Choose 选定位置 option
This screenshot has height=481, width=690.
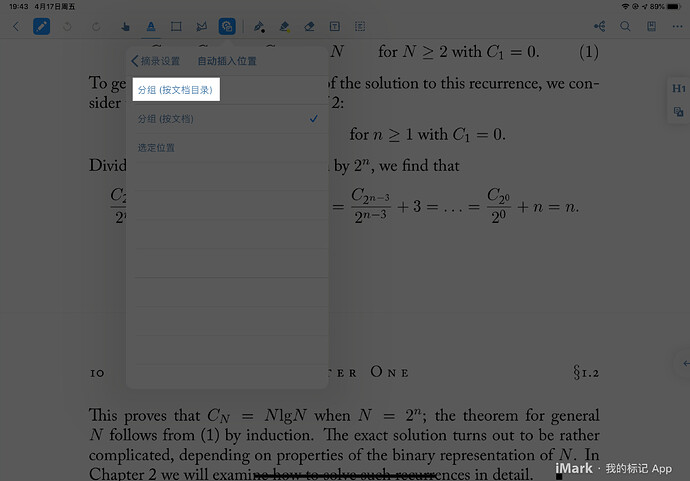click(x=227, y=148)
